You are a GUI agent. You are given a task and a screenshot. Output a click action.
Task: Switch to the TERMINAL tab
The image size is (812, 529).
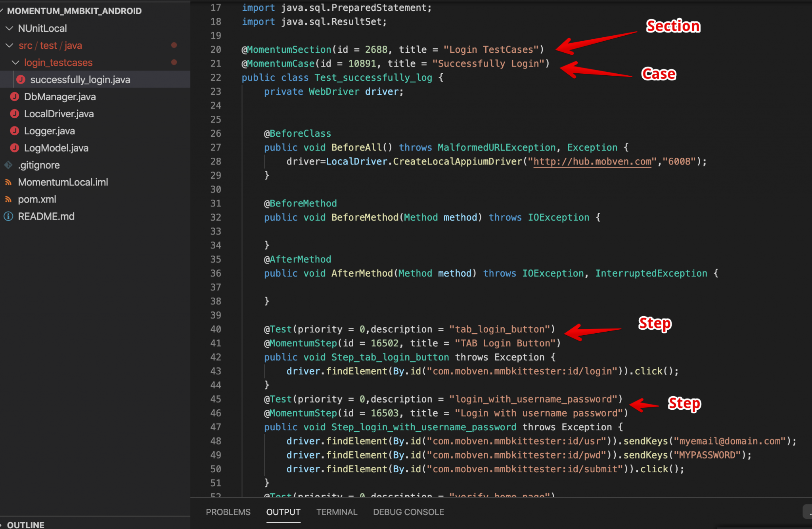[x=337, y=512]
